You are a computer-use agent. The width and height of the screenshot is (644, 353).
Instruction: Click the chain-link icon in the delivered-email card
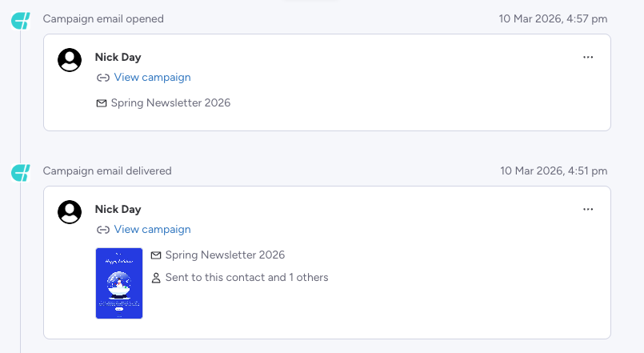pos(102,230)
